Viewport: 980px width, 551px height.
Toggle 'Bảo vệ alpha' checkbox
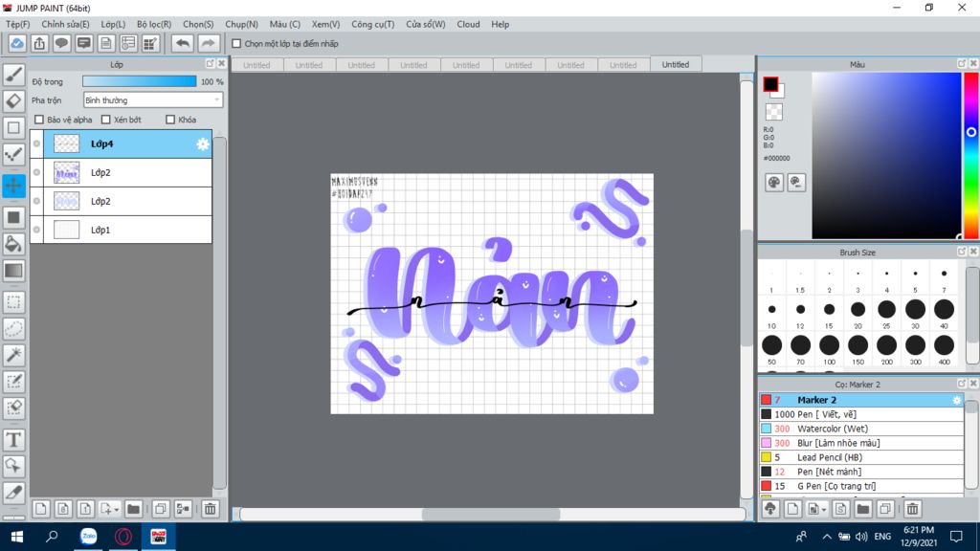tap(39, 120)
